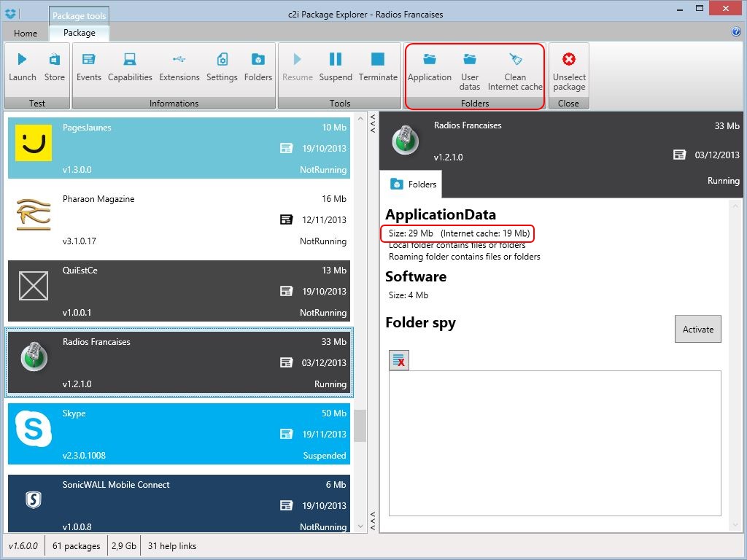Click the 50 Mb size on Skype row
747x560 pixels.
point(334,413)
